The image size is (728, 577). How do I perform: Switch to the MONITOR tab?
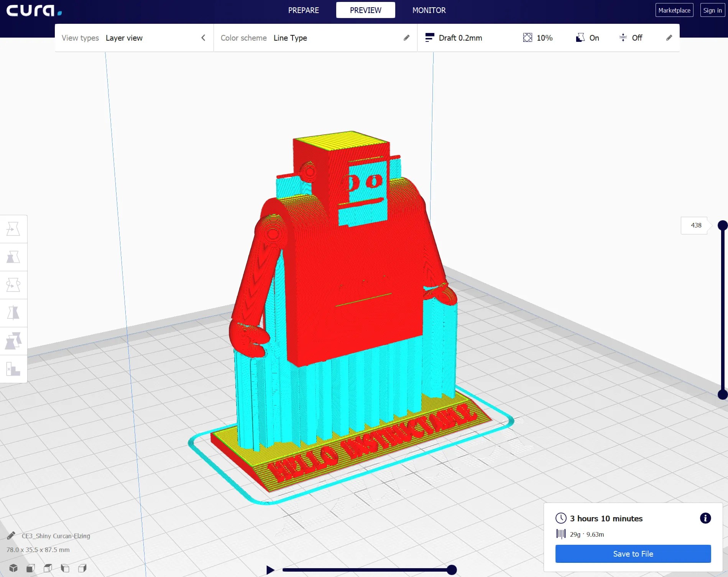(x=429, y=10)
